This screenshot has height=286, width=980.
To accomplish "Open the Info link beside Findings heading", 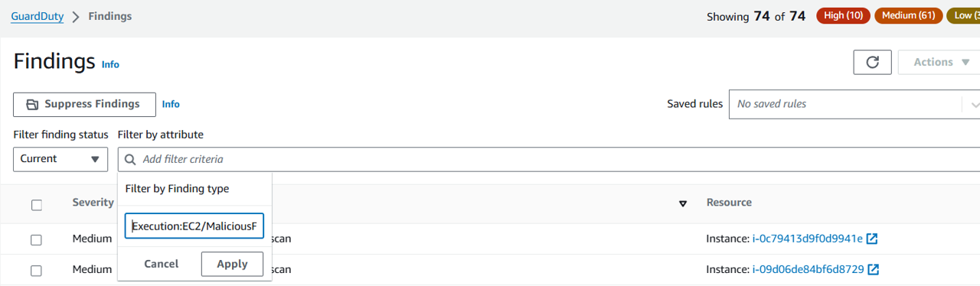I will tap(110, 65).
